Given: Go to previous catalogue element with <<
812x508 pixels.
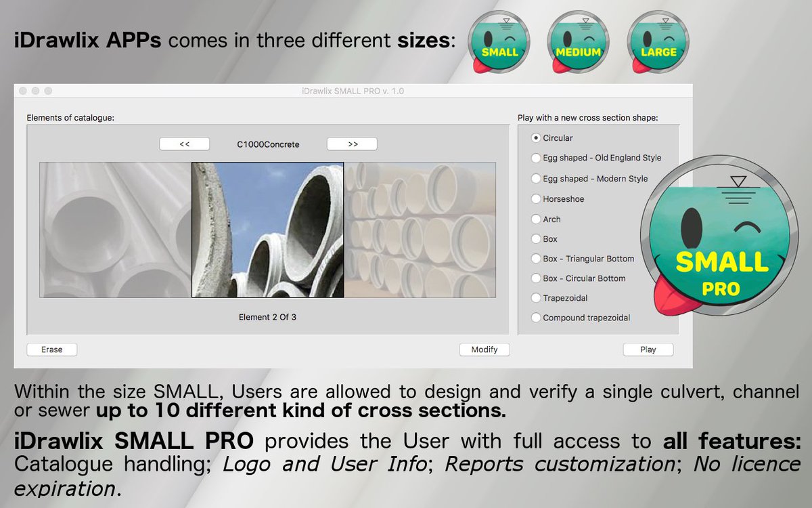Looking at the screenshot, I should point(185,144).
